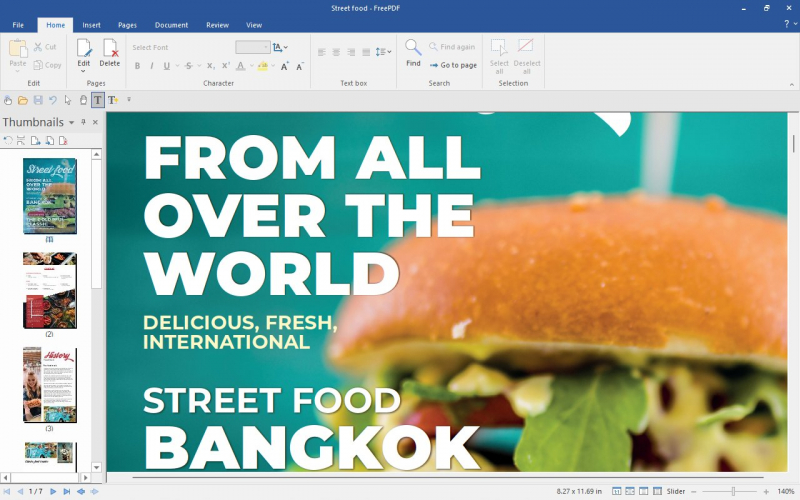The image size is (800, 500).
Task: Click Find again
Action: 452,47
